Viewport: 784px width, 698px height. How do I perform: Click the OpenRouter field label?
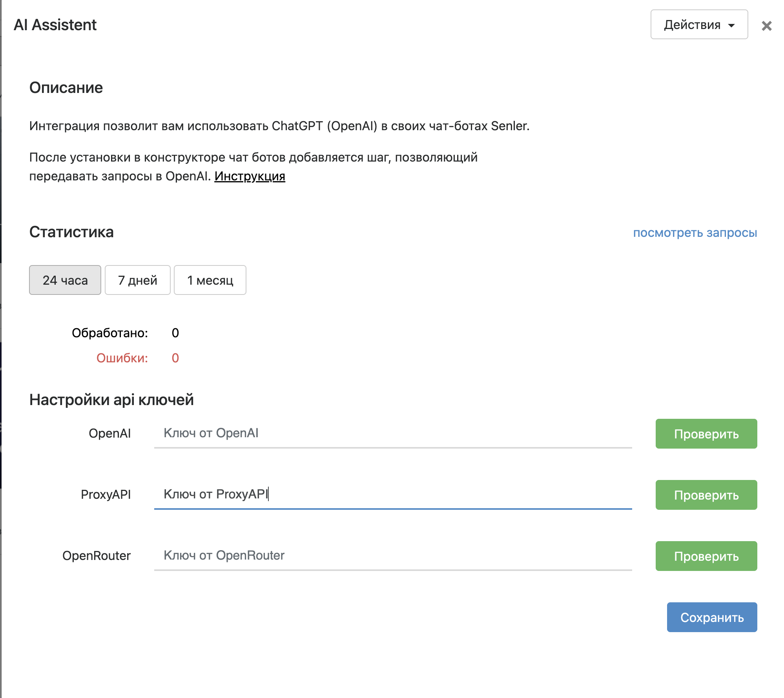click(x=97, y=556)
